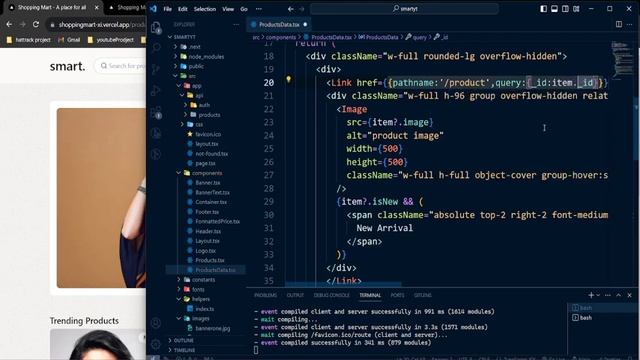Open the overflow menu ellipsis after Go

point(259,9)
